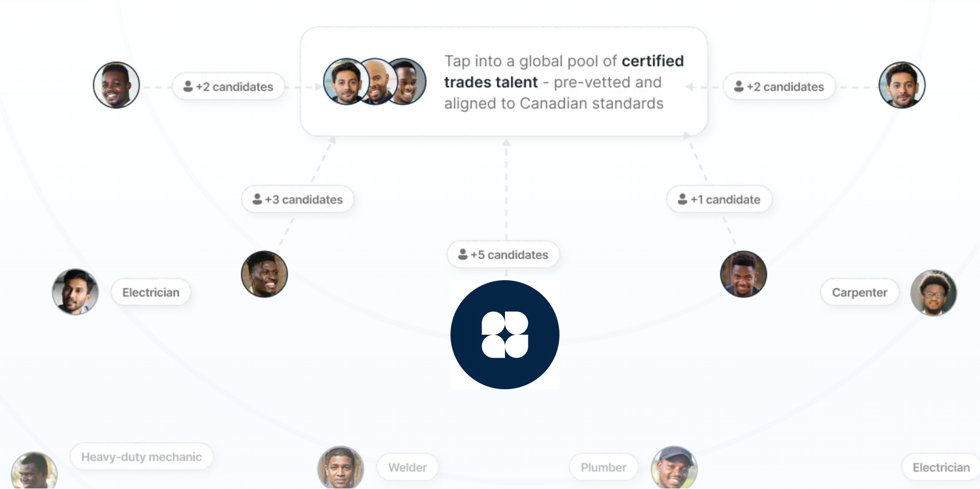Click the top-left avatar beside +2 candidates
This screenshot has width=980, height=489.
pos(116,85)
